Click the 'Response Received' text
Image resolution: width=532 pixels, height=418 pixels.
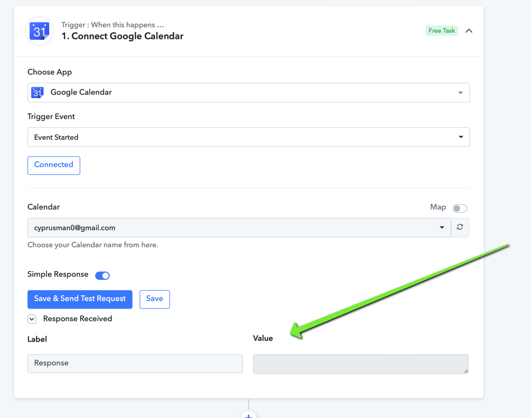coord(78,319)
